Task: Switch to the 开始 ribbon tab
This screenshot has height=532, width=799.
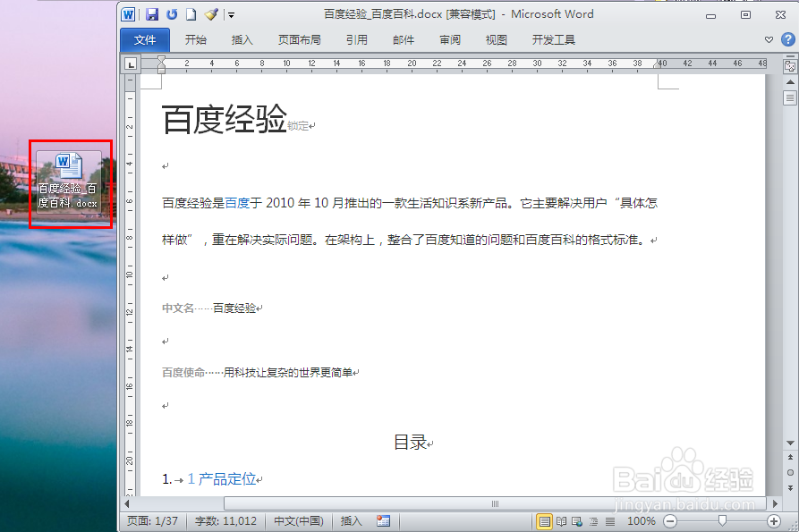Action: pyautogui.click(x=196, y=39)
